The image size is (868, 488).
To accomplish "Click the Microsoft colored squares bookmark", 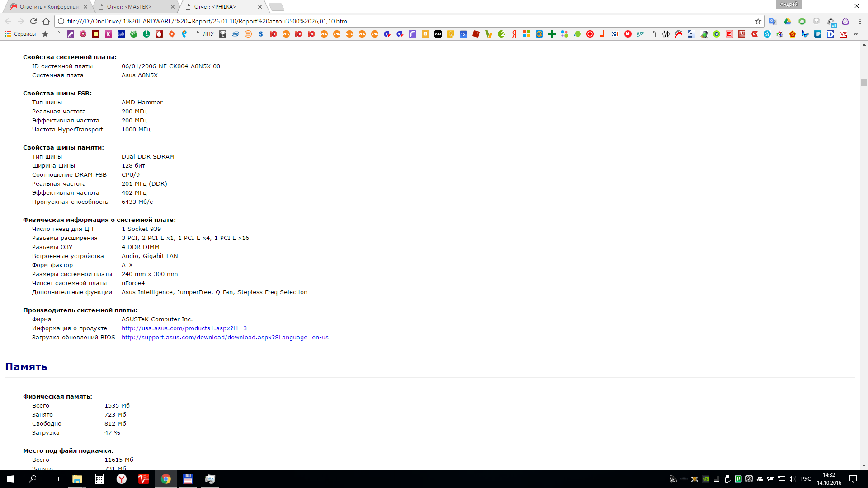I will [526, 34].
